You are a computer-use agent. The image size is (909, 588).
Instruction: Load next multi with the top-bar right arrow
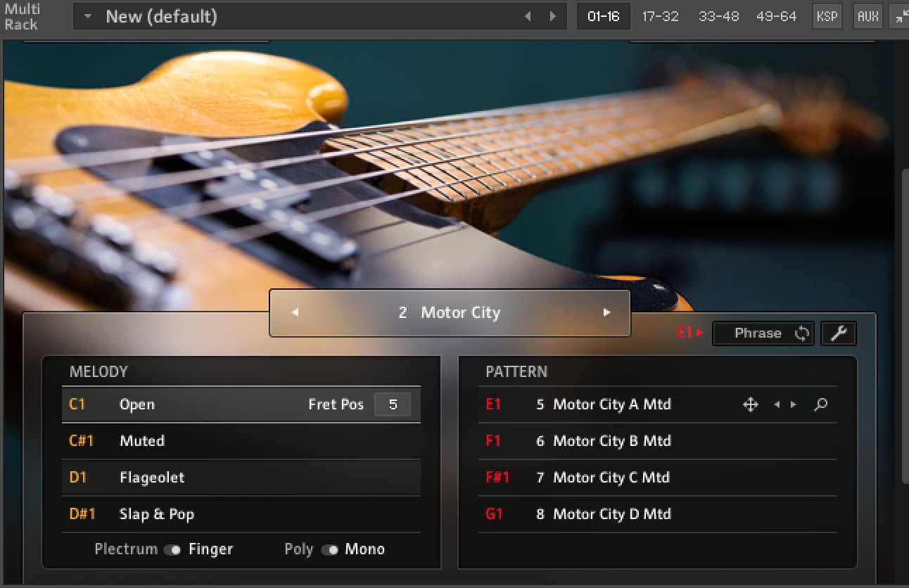[553, 16]
